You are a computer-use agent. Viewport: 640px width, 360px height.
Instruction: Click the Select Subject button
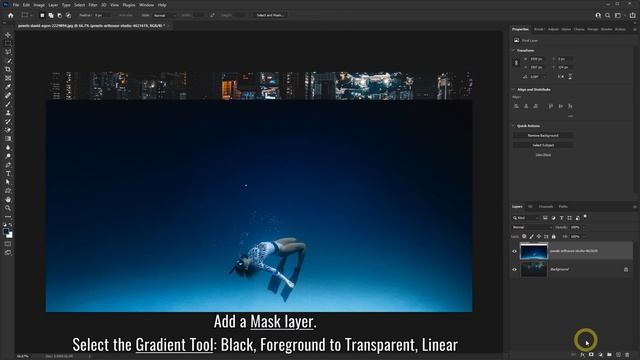point(543,145)
